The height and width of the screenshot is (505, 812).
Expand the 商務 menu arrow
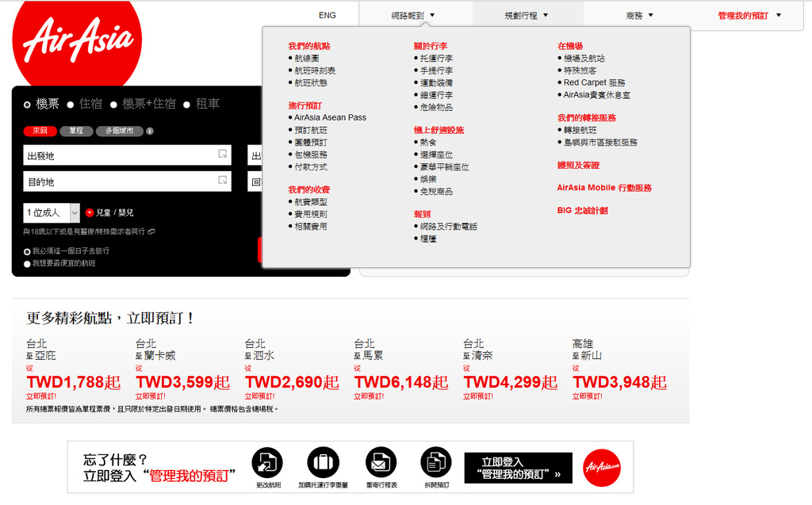(651, 16)
